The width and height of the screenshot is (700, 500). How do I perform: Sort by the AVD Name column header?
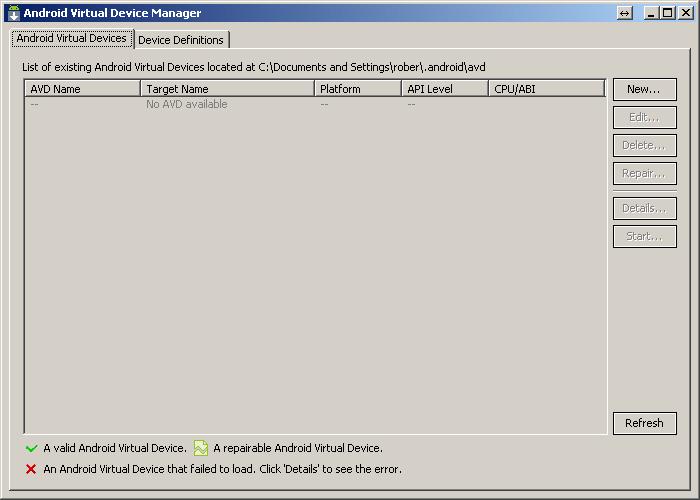[83, 89]
